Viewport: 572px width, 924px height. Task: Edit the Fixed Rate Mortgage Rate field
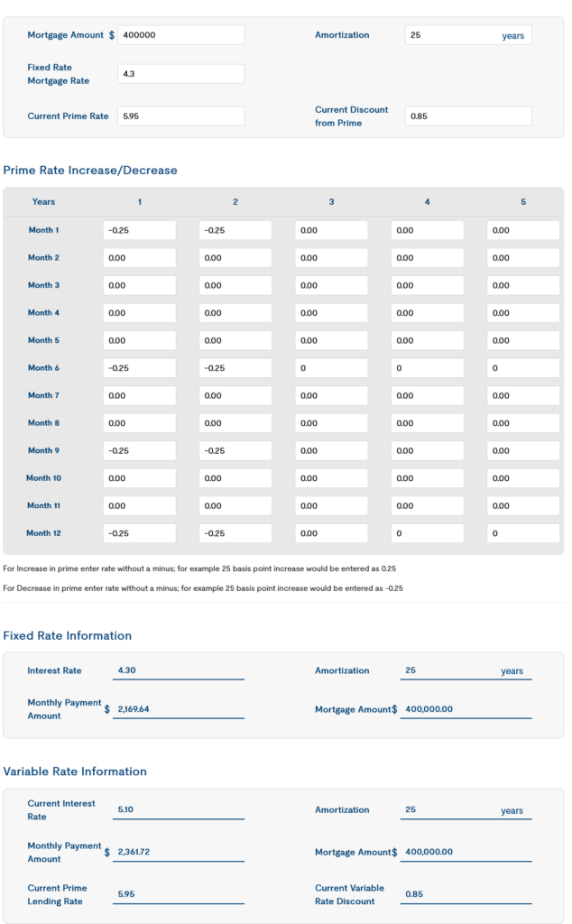(180, 74)
